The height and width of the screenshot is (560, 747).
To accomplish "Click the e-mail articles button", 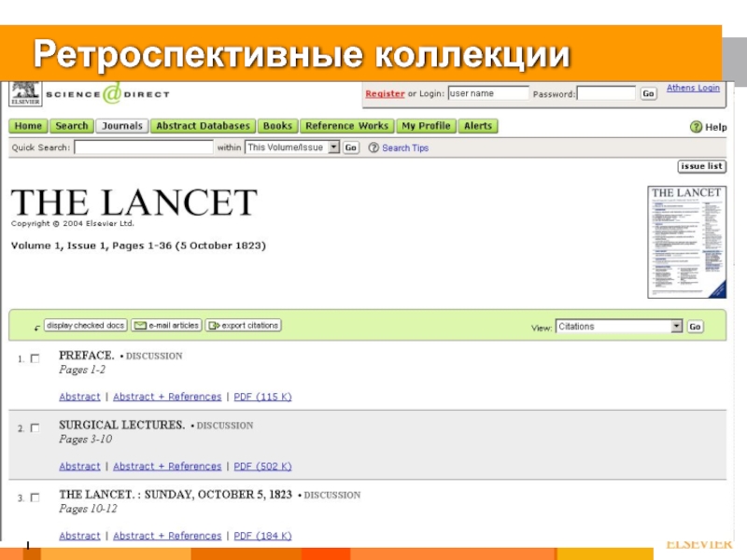I will (167, 325).
